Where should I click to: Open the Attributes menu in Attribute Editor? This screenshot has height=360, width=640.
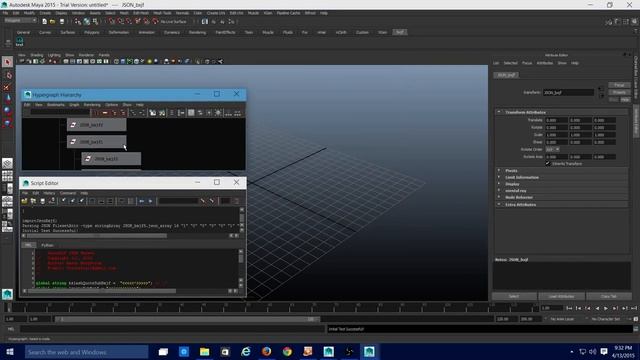pyautogui.click(x=545, y=63)
